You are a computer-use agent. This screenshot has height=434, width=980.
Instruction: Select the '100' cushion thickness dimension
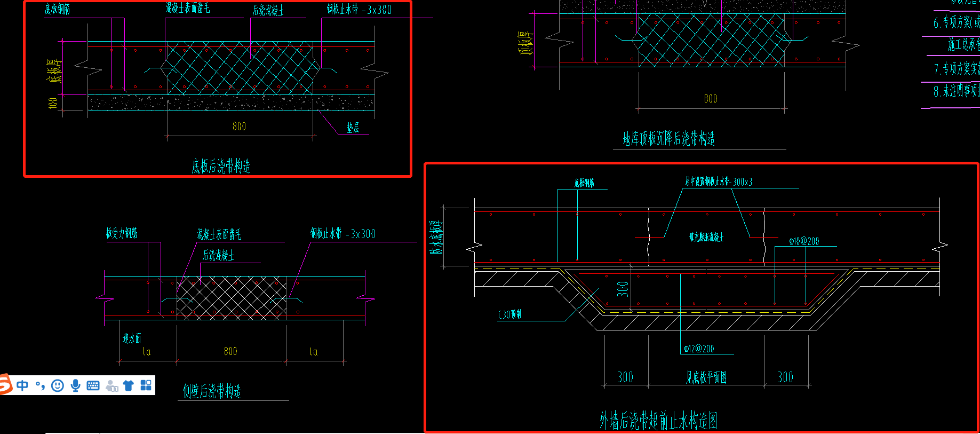coord(53,103)
